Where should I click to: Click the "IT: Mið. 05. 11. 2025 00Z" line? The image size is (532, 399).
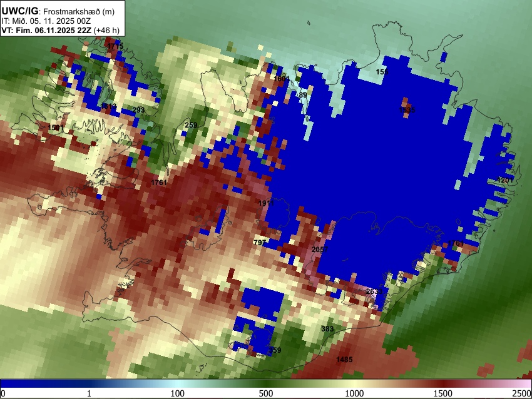[x=46, y=21]
